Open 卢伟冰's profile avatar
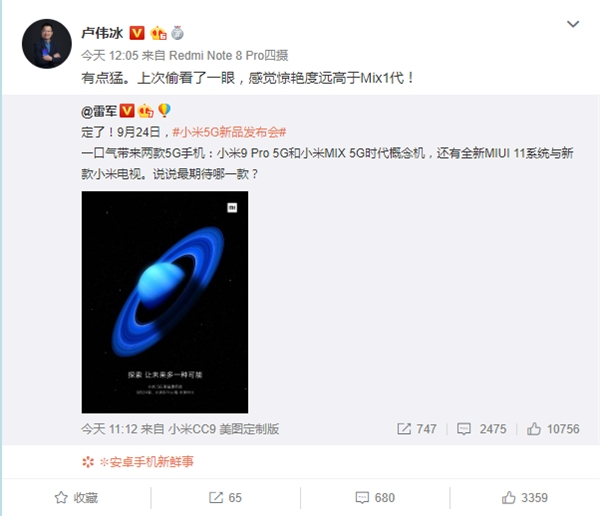 [x=47, y=44]
